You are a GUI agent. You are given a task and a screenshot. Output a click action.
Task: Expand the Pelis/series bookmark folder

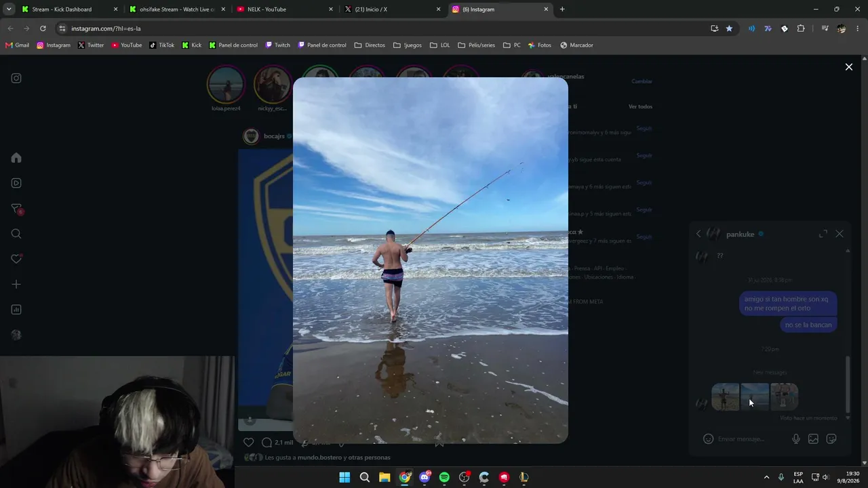[477, 45]
